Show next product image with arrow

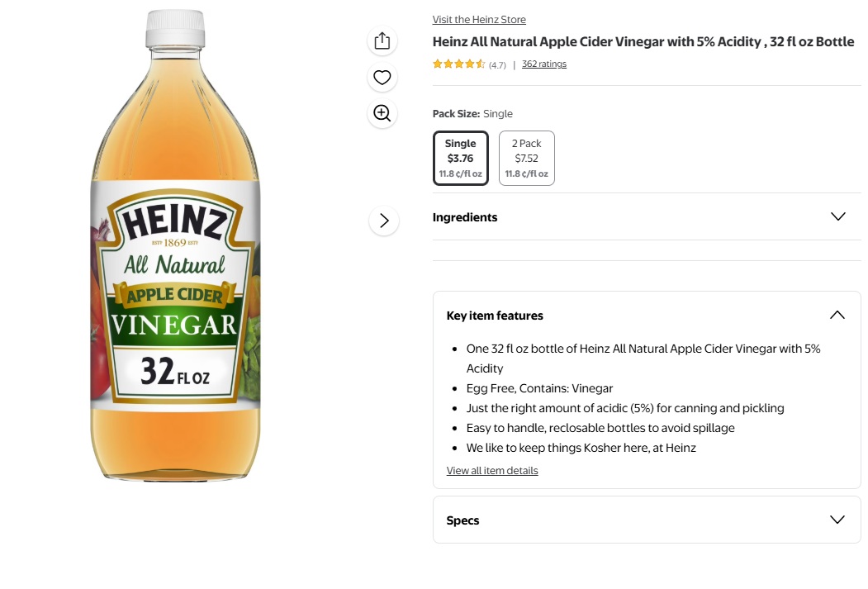point(383,221)
